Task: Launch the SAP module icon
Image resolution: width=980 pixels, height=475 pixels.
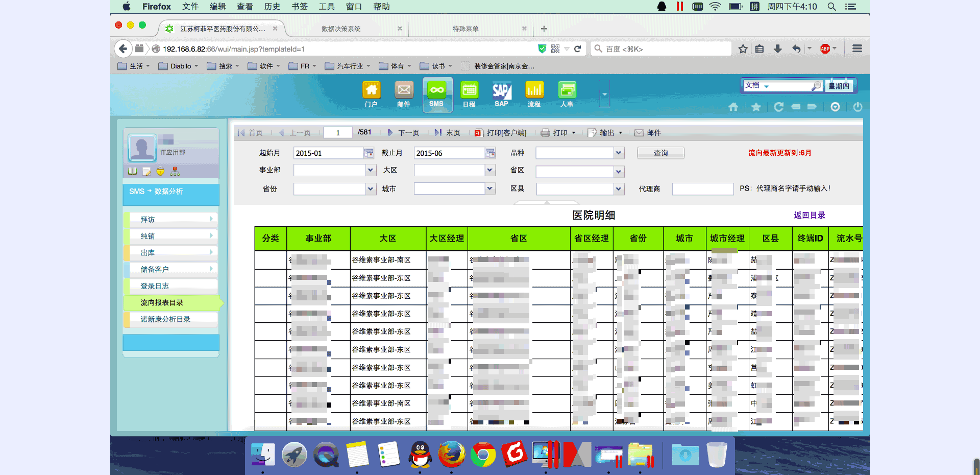Action: pyautogui.click(x=501, y=94)
